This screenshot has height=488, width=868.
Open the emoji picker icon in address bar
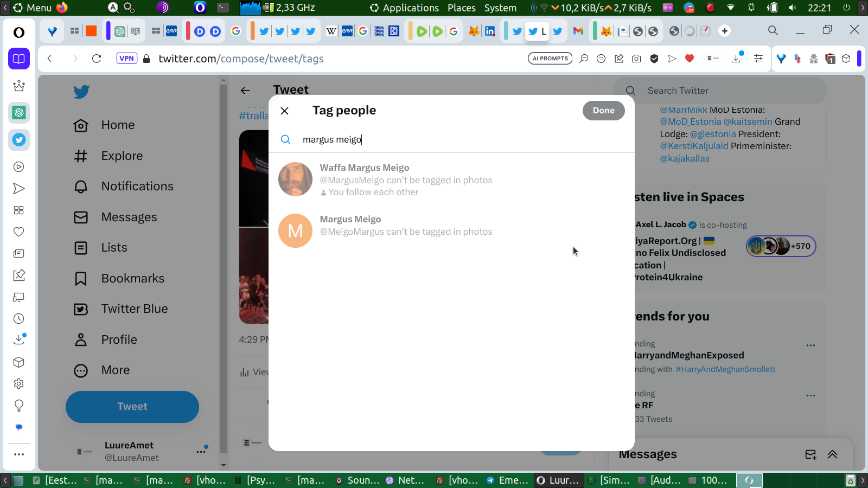601,59
